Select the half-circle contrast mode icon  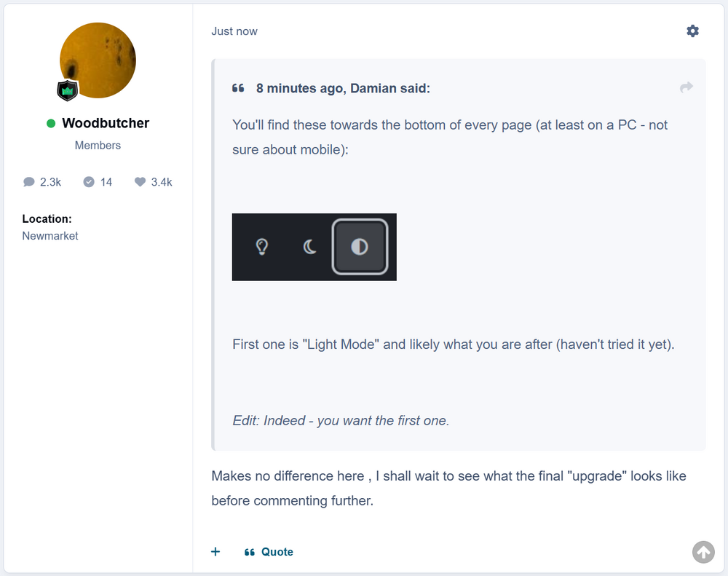(x=360, y=247)
